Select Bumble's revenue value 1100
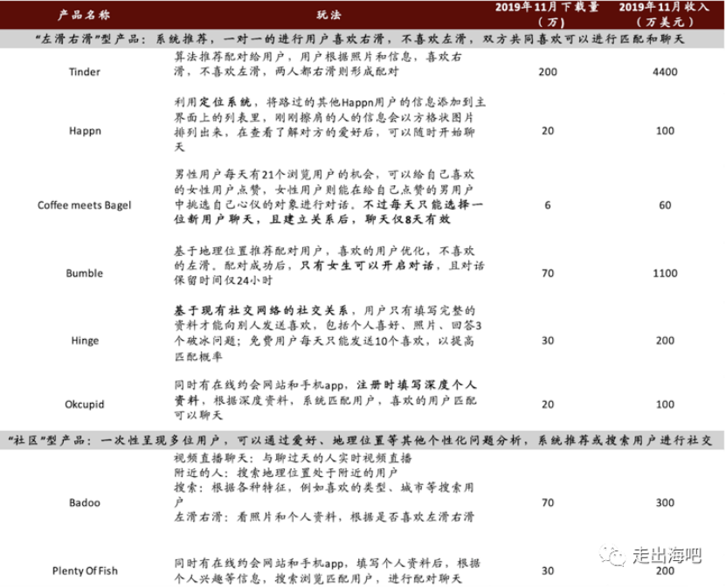This screenshot has width=726, height=588. click(x=665, y=273)
